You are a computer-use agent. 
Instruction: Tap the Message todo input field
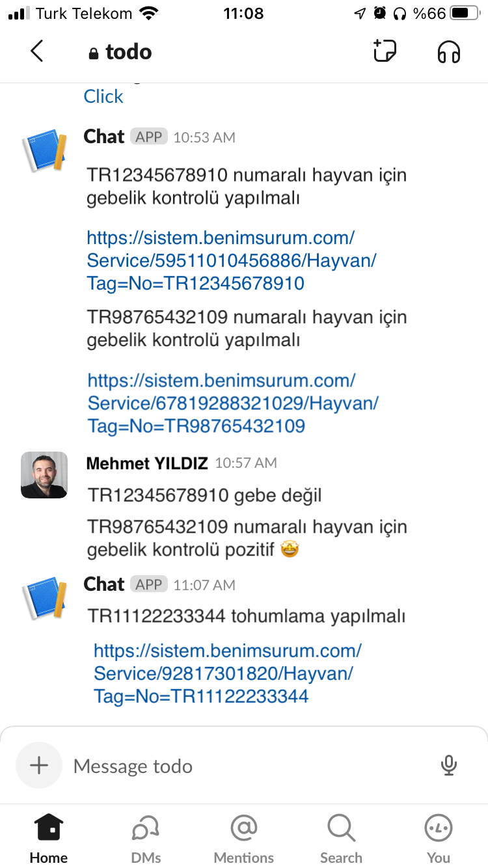coord(195,766)
